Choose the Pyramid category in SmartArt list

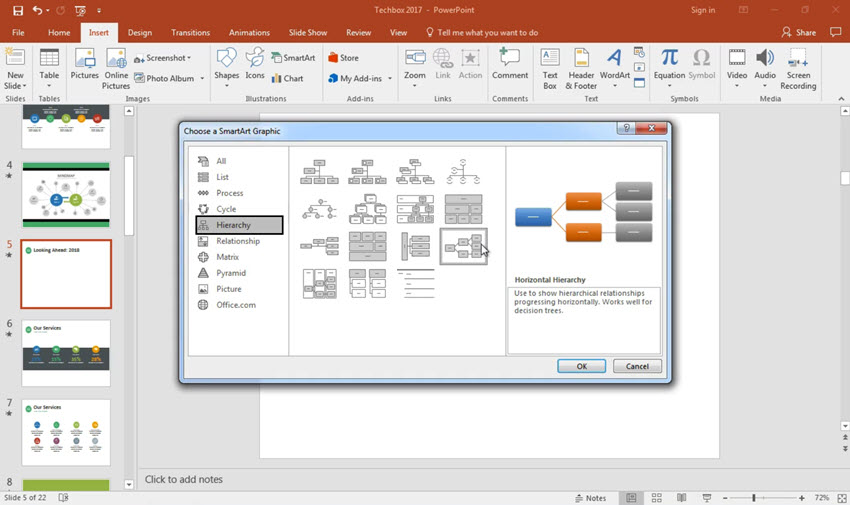pos(230,273)
